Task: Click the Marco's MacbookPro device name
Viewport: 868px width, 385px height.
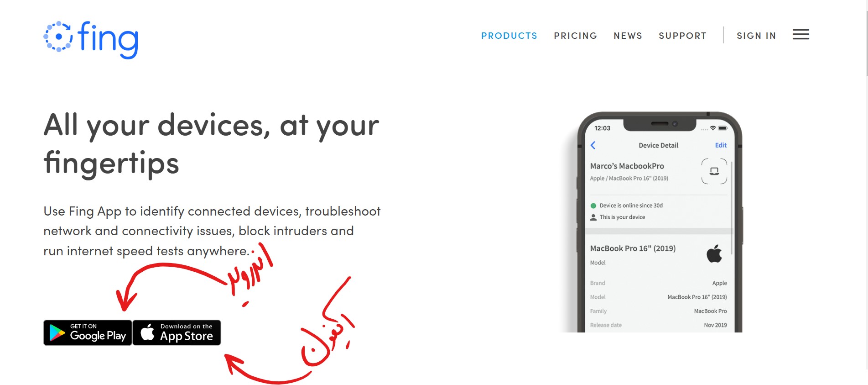Action: [627, 166]
